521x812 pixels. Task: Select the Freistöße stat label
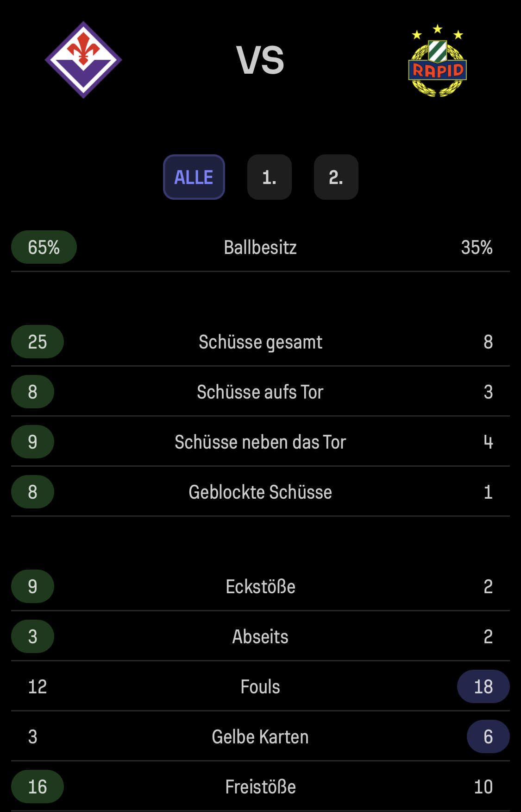(260, 787)
